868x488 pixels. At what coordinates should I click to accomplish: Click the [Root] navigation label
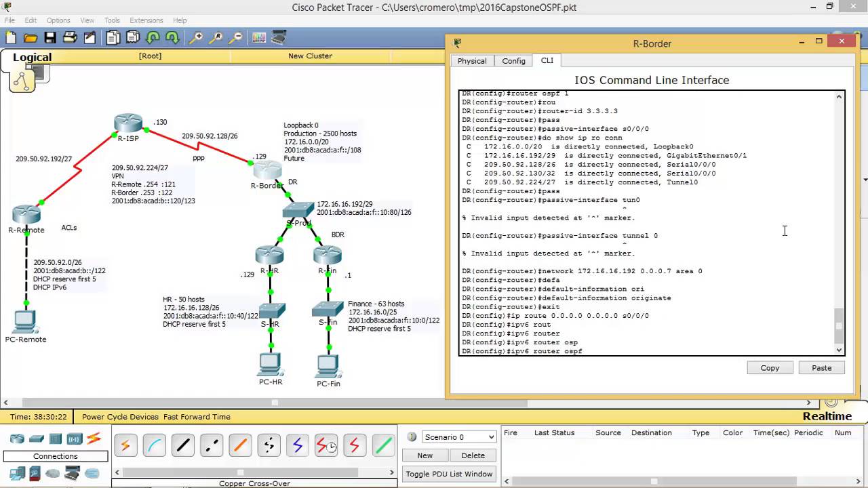point(150,56)
